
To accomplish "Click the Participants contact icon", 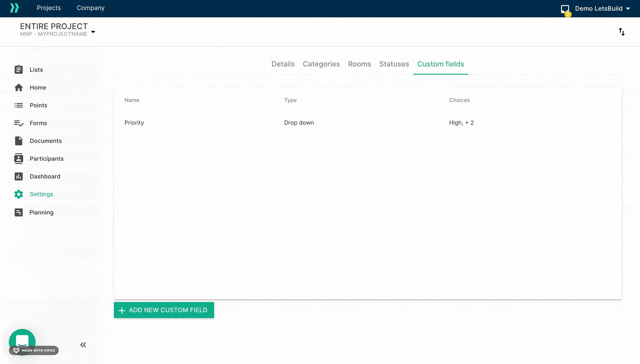I will click(18, 158).
